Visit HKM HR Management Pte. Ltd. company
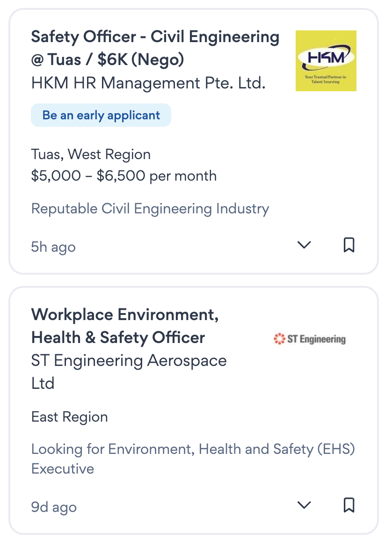Image resolution: width=392 pixels, height=540 pixels. tap(148, 83)
